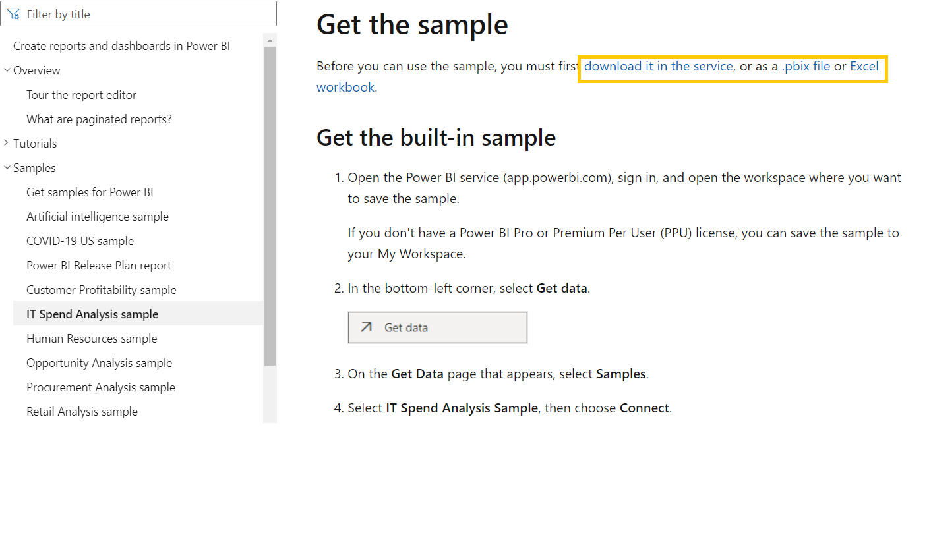Click the Tutorials label in sidebar
Screen dimensions: 929x560
[x=35, y=144]
